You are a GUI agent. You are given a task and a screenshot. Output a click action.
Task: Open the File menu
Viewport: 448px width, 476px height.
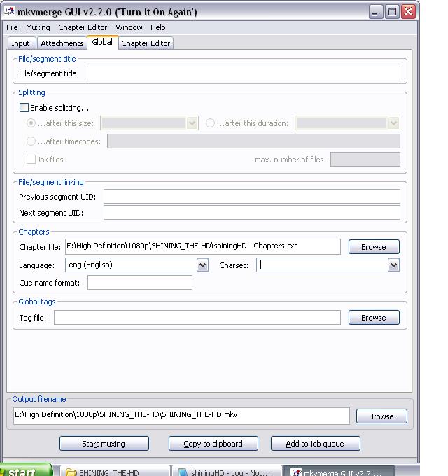point(12,27)
